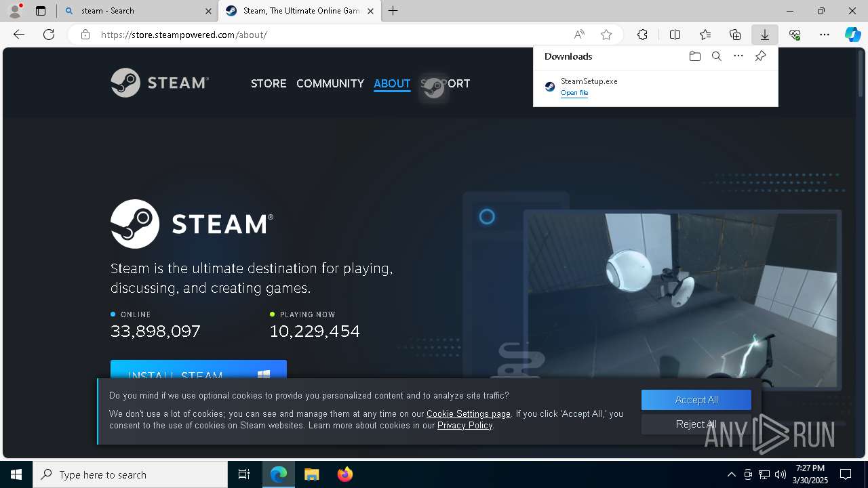Reload the Steam about page
Image resolution: width=868 pixels, height=488 pixels.
[x=49, y=35]
